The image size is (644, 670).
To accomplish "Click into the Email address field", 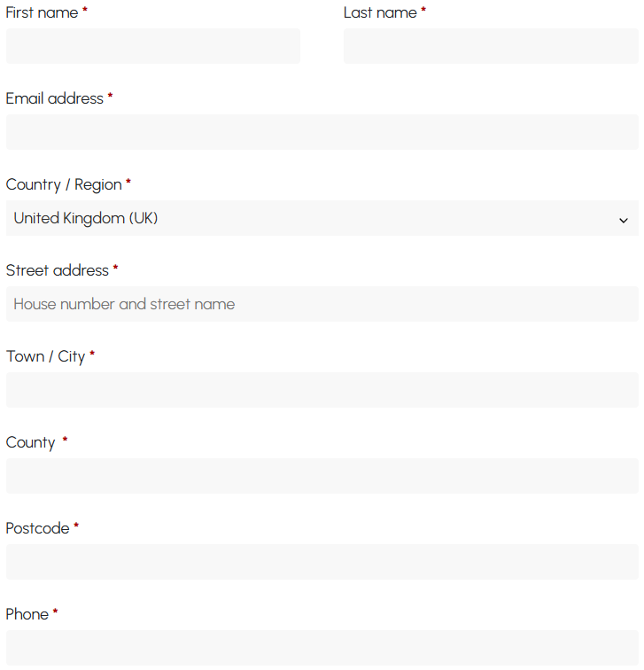I will pyautogui.click(x=322, y=132).
